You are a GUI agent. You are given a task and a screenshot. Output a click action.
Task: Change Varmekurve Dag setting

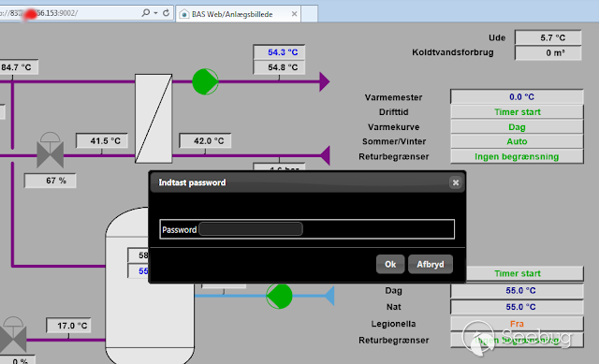pos(517,127)
